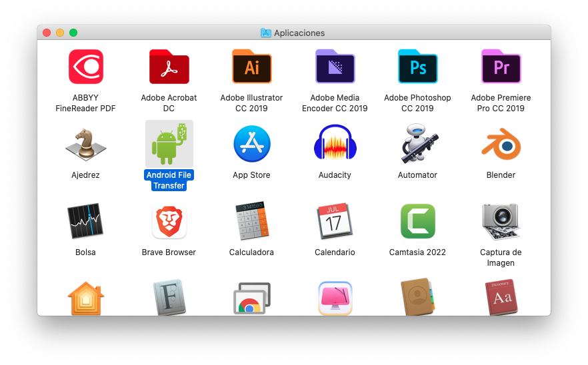Click the red Dictionary Aa book icon
The image size is (588, 365).
point(501,298)
